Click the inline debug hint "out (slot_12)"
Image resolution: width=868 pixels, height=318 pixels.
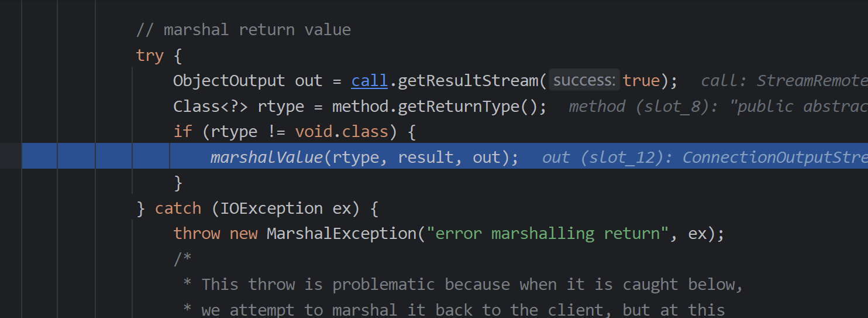tap(605, 158)
